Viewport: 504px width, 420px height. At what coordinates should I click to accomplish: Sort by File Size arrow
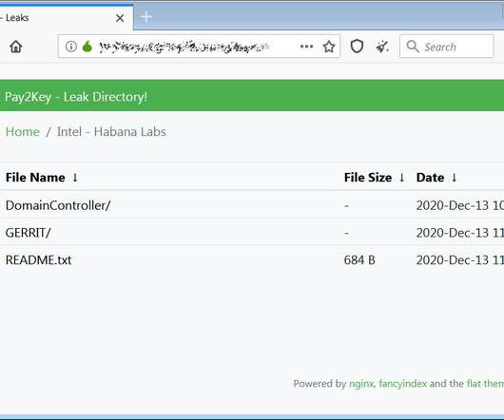[401, 178]
